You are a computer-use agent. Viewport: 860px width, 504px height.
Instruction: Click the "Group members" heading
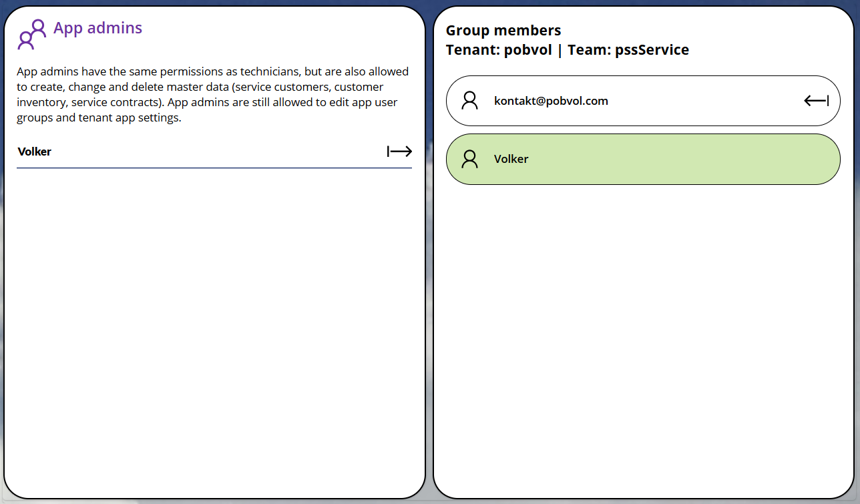tap(503, 31)
